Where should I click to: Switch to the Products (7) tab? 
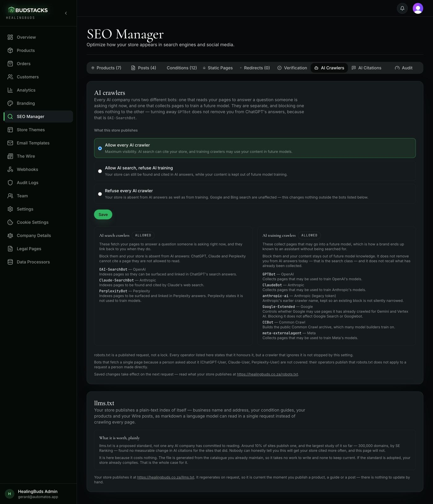[x=106, y=68]
